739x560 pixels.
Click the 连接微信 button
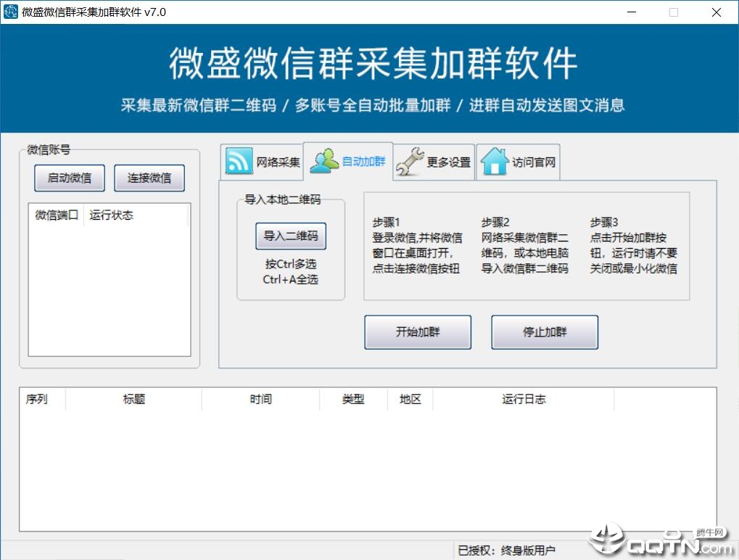coord(149,178)
